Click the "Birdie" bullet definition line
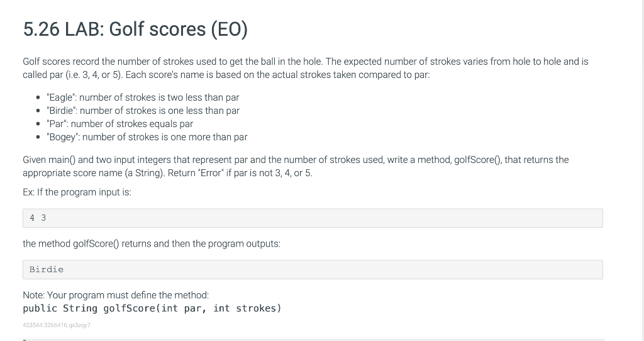644x341 pixels. (x=143, y=111)
